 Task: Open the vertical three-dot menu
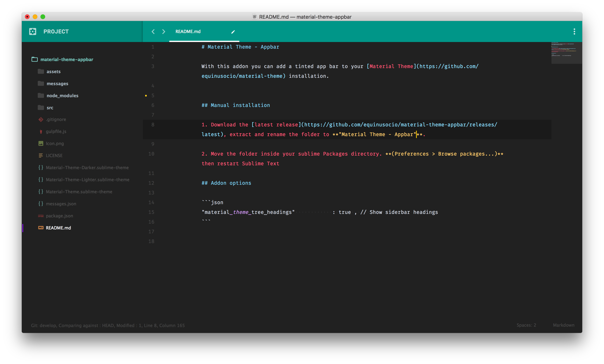574,31
